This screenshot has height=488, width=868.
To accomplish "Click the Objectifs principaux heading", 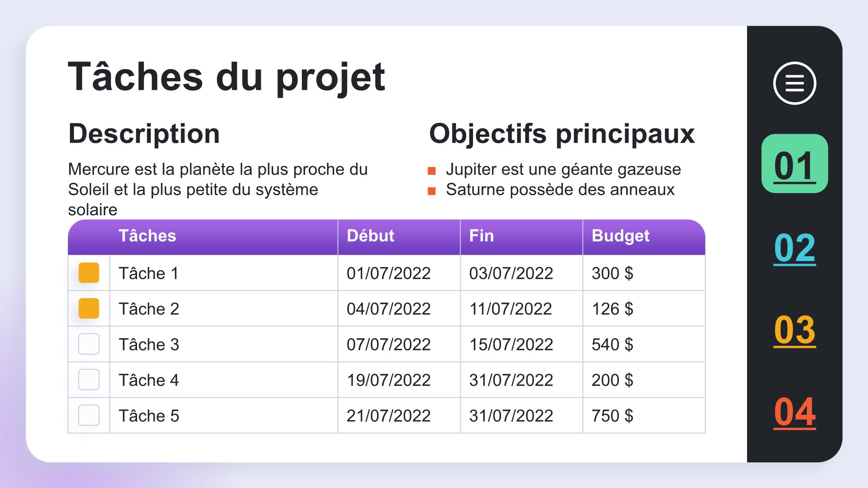I will 561,133.
